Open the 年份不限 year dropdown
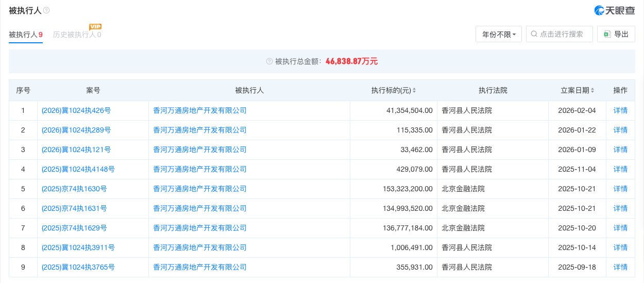The height and width of the screenshot is (283, 644). tap(498, 34)
